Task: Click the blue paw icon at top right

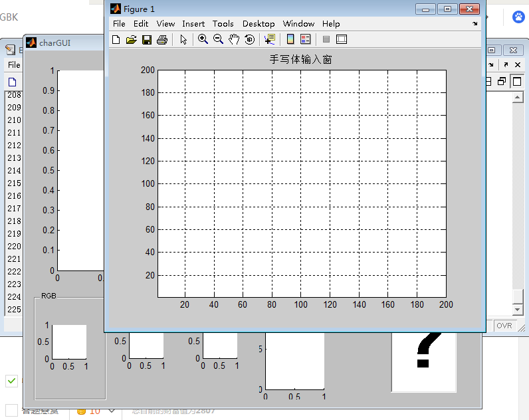Action: [x=518, y=17]
